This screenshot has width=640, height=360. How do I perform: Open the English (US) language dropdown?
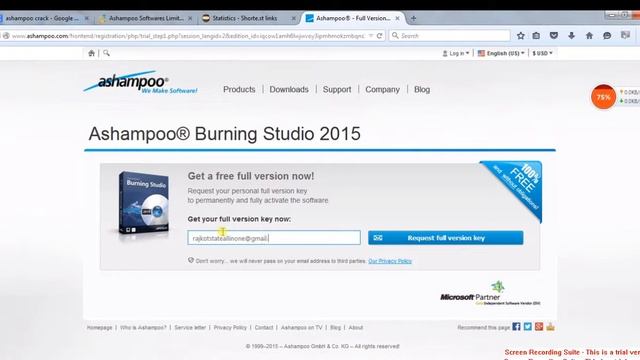(x=501, y=53)
